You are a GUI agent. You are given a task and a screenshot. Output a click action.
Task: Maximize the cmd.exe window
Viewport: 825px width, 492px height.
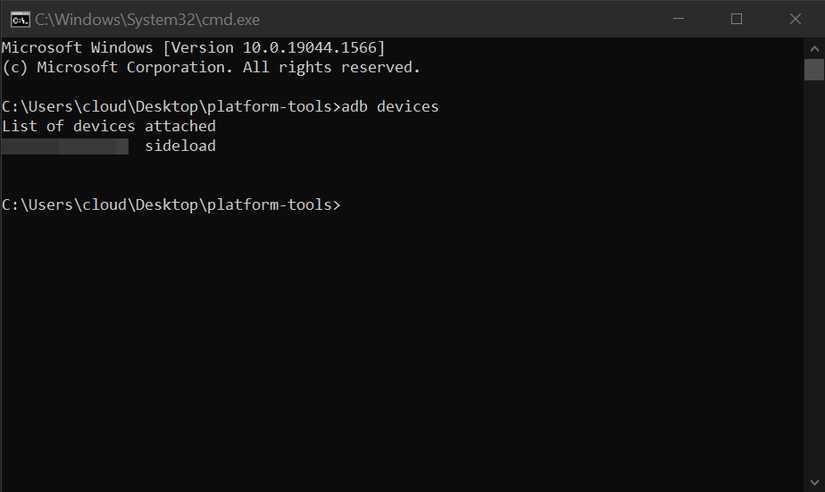(x=737, y=18)
